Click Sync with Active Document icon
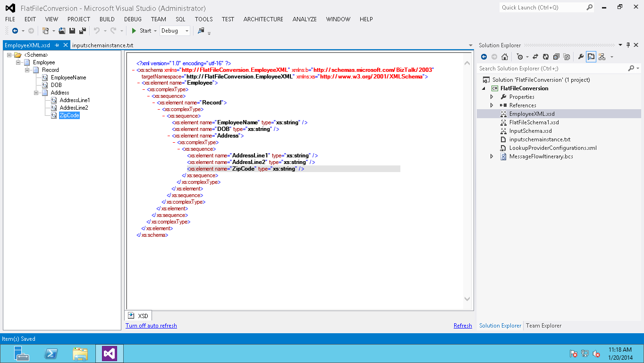644x363 pixels. click(535, 57)
